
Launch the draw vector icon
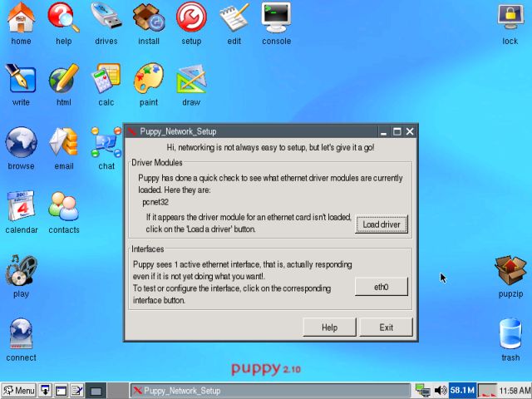click(x=191, y=79)
